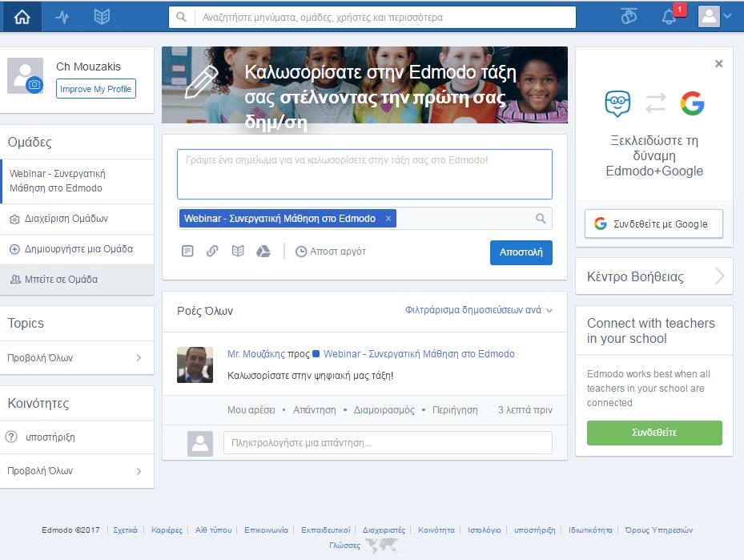The width and height of the screenshot is (744, 560).
Task: Schedule post with Αποστ αργότ
Action: [331, 252]
